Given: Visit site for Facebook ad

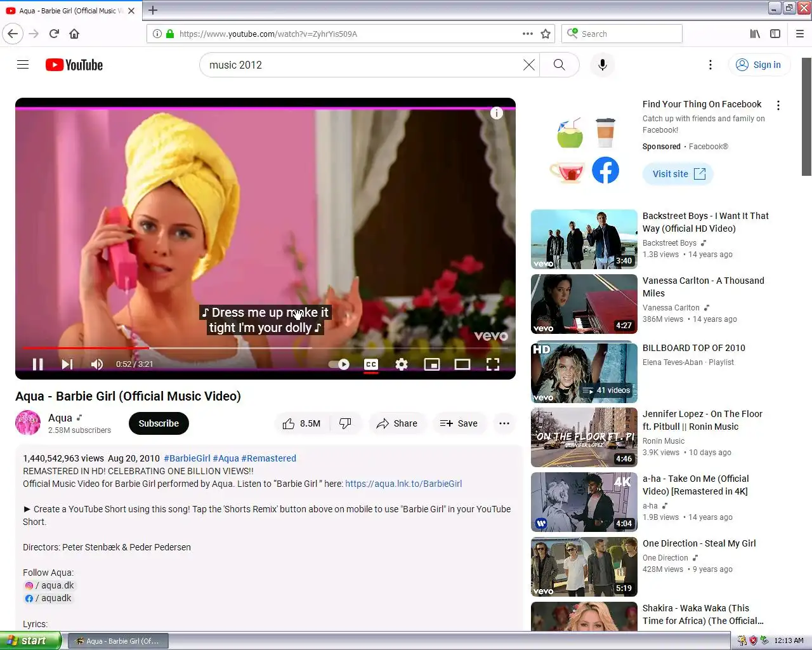Looking at the screenshot, I should (678, 174).
